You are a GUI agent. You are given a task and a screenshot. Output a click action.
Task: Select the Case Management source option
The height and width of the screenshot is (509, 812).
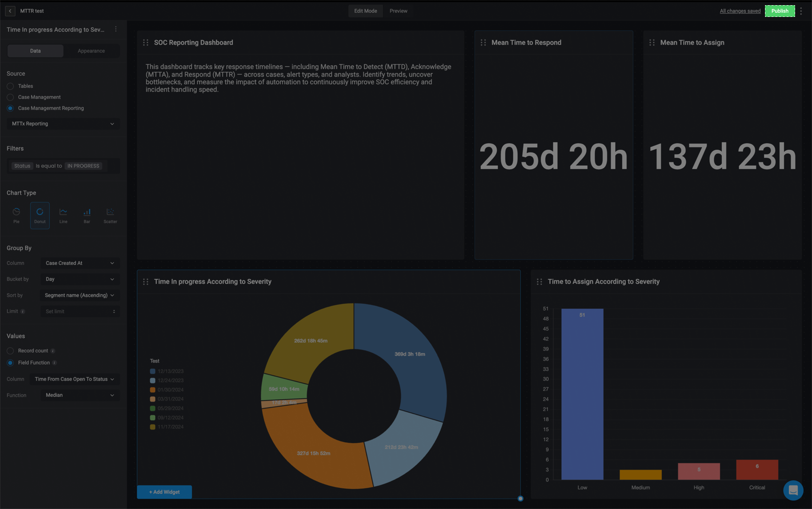coord(10,97)
